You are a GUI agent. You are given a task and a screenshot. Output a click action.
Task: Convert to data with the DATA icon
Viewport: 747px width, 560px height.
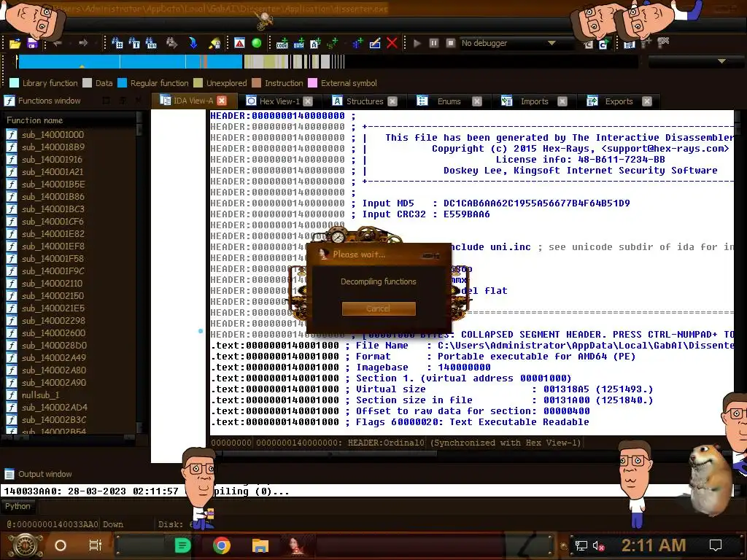coord(298,43)
